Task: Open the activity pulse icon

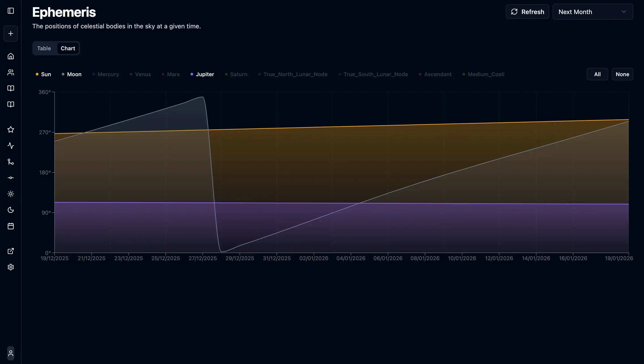Action: (11, 146)
